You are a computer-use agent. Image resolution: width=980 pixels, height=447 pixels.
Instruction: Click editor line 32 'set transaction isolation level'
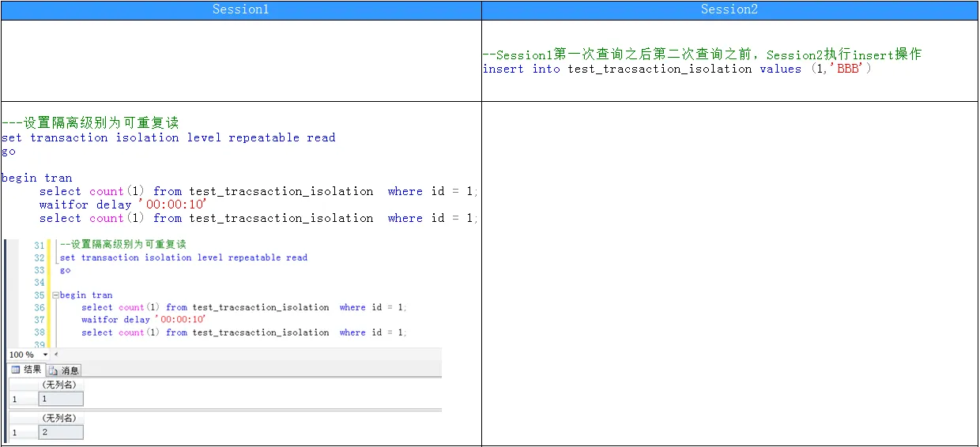click(x=183, y=257)
